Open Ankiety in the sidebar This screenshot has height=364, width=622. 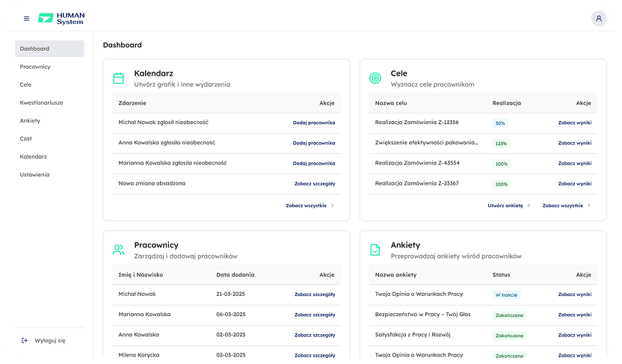[x=30, y=120]
